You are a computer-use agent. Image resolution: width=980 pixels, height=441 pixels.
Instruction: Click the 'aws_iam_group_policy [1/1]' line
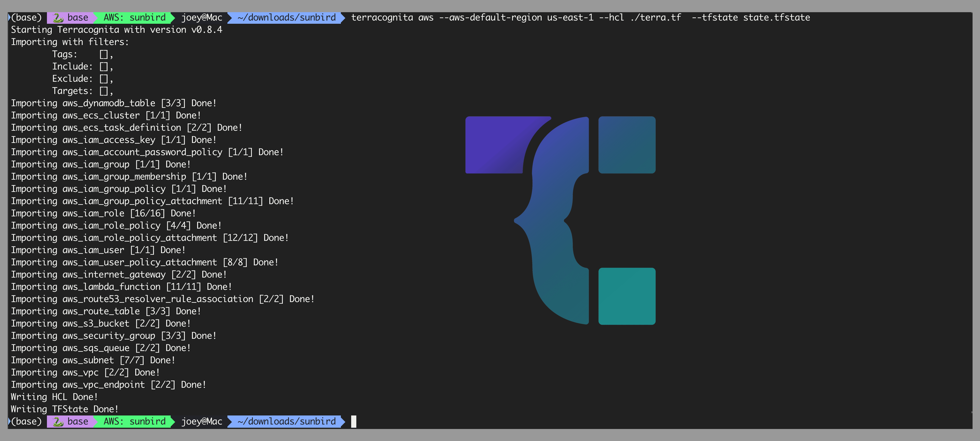click(x=119, y=189)
